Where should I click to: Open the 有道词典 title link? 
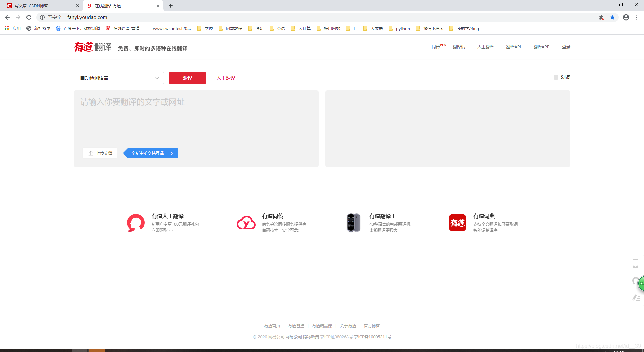484,216
